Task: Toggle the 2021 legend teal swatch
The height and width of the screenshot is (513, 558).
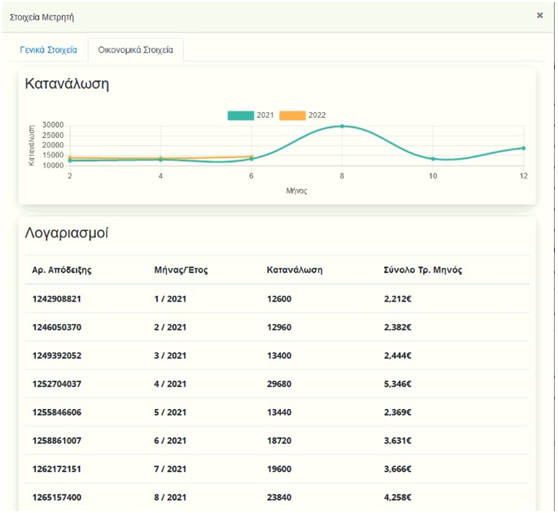Action: point(241,115)
